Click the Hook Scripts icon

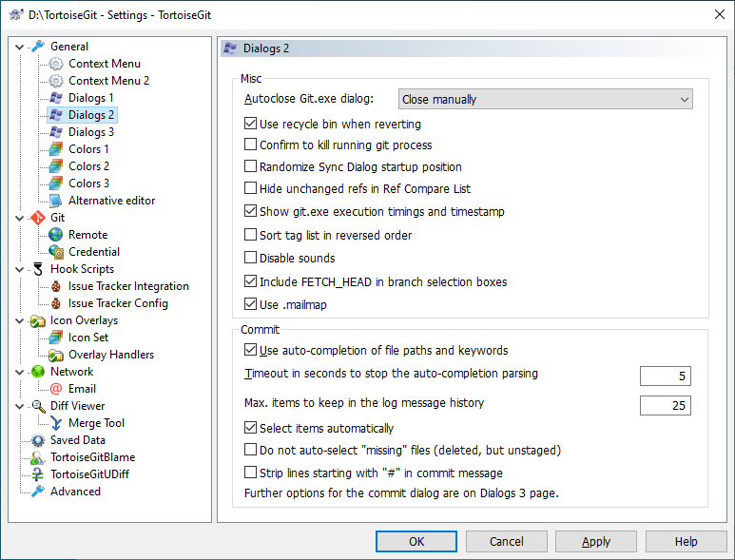point(38,269)
